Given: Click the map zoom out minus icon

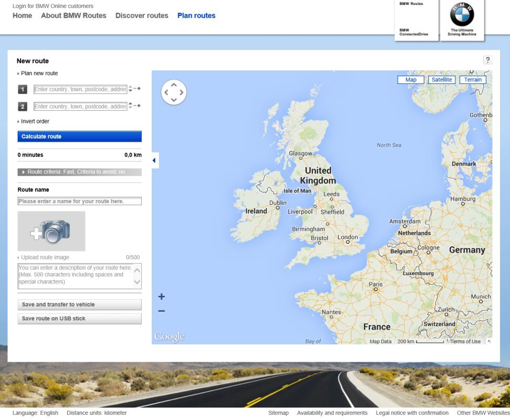Looking at the screenshot, I should (161, 311).
